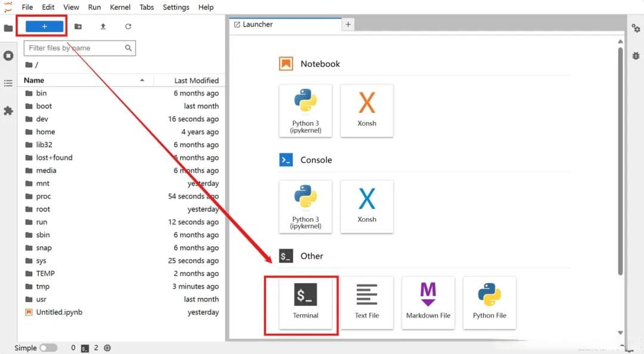Viewport: 644px width, 354px height.
Task: Click the launcher scroll down arrow
Action: point(620,333)
